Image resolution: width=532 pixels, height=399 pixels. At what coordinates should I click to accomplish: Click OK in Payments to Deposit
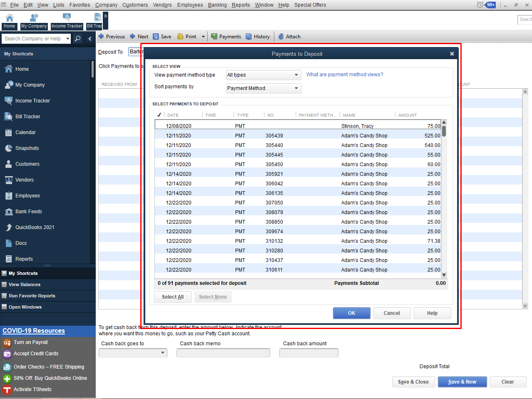click(x=352, y=313)
